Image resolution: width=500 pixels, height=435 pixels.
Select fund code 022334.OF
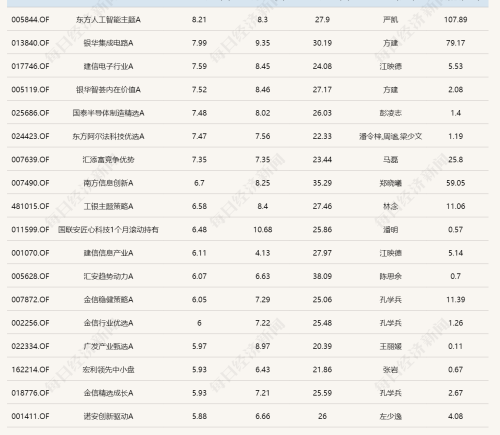pos(30,346)
